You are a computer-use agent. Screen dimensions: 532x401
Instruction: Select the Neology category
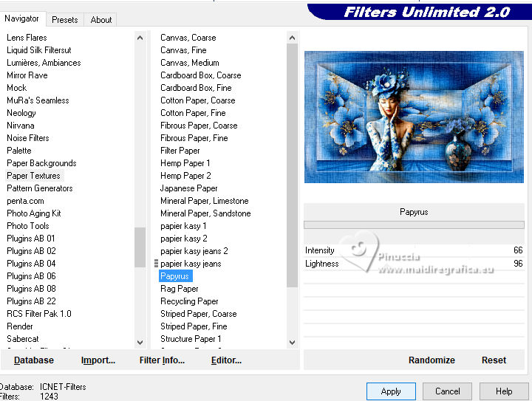21,113
